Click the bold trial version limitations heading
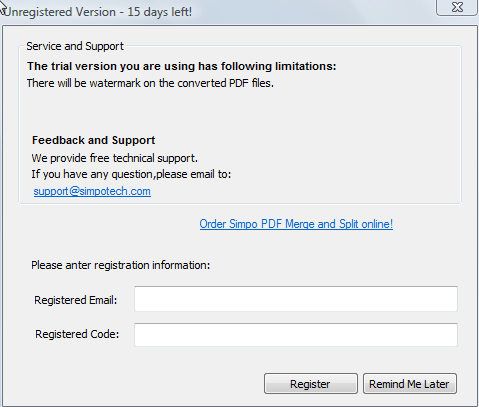The height and width of the screenshot is (407, 479). [x=182, y=66]
